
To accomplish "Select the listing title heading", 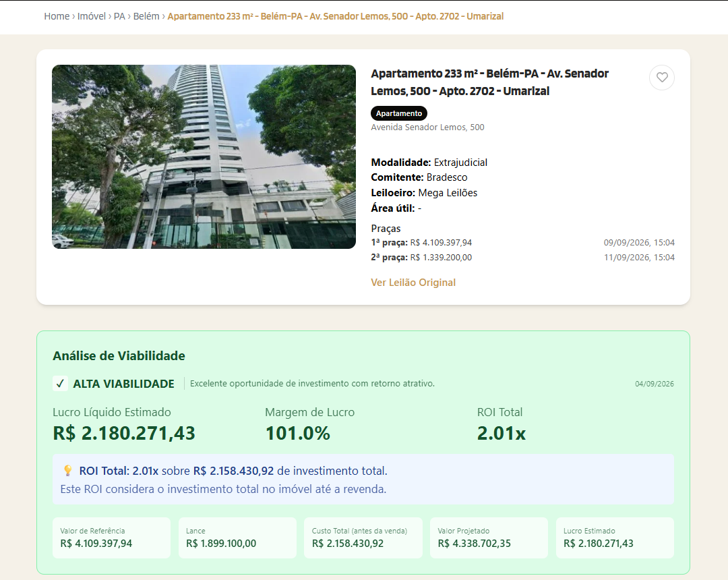I will click(490, 82).
